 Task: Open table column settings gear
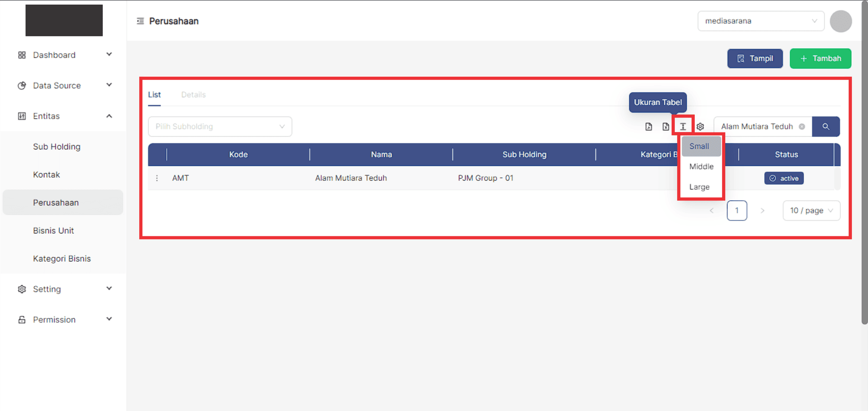(x=700, y=126)
